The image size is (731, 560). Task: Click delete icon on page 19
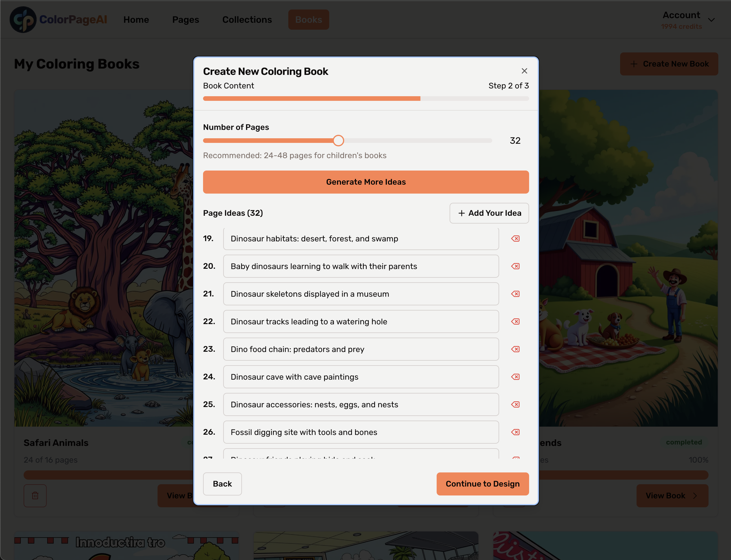coord(516,238)
